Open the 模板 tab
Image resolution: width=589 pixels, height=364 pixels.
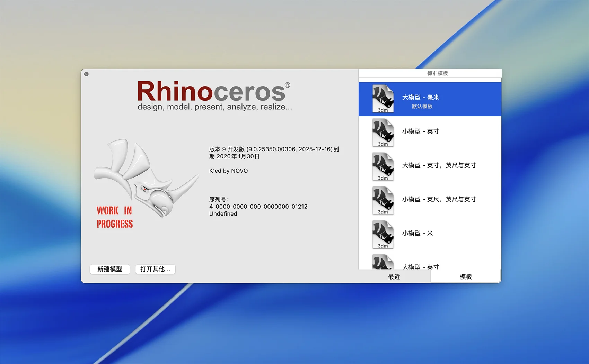pos(466,276)
